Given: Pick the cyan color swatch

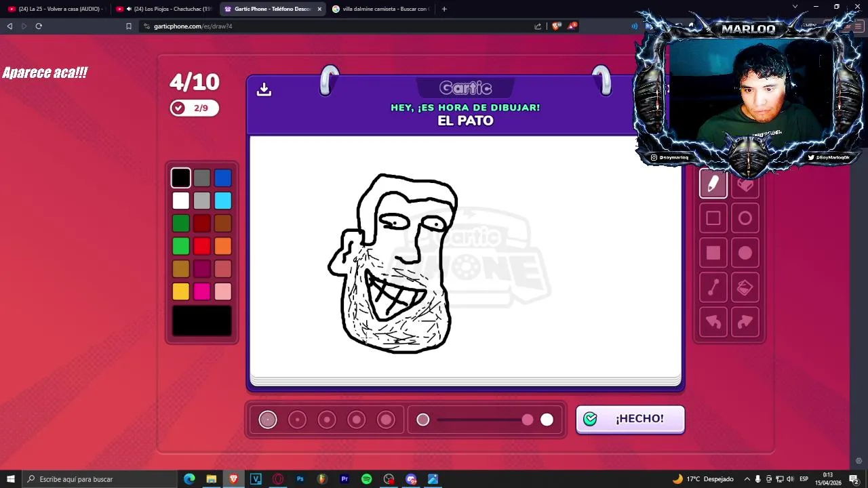Looking at the screenshot, I should tap(223, 201).
